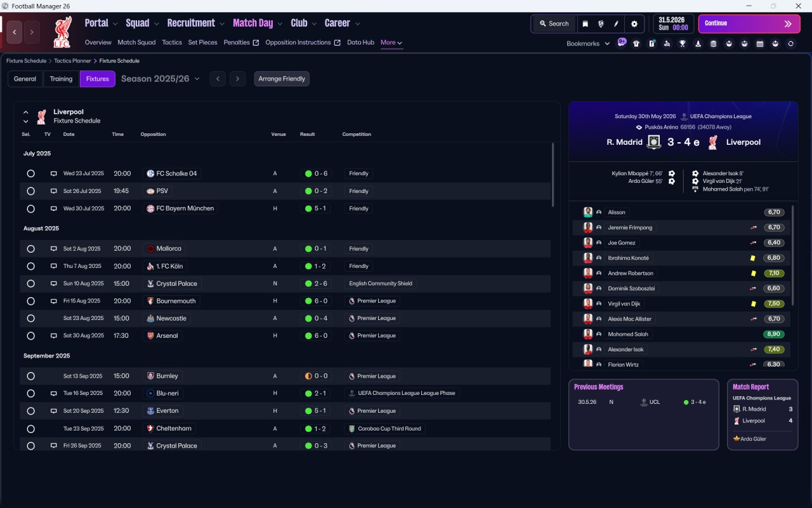The height and width of the screenshot is (508, 812).
Task: Open the Opposition Instructions link
Action: pyautogui.click(x=303, y=43)
